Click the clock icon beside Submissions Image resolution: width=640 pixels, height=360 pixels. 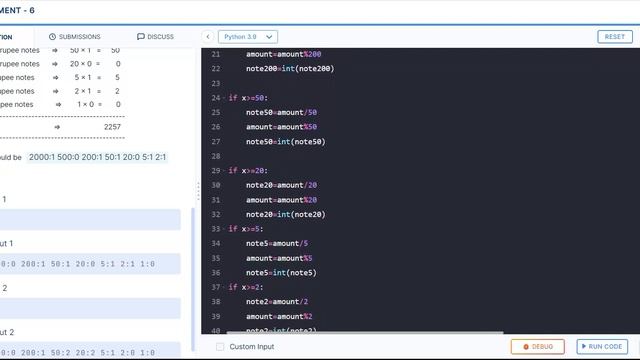click(52, 37)
